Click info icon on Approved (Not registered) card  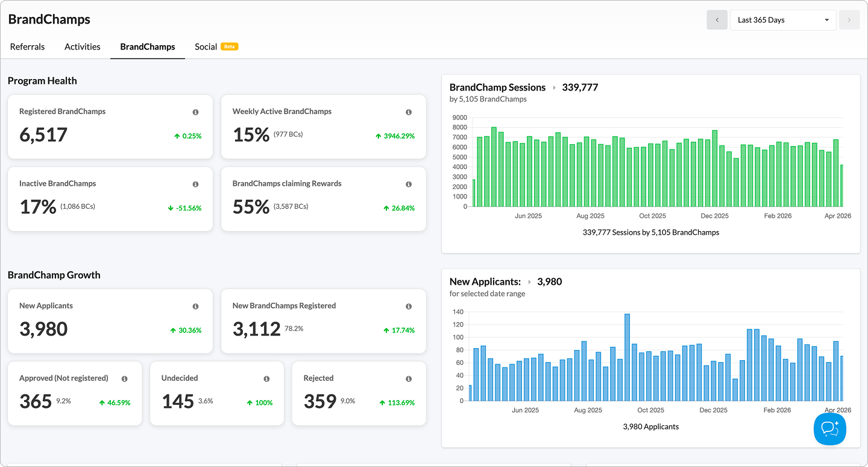pos(125,379)
